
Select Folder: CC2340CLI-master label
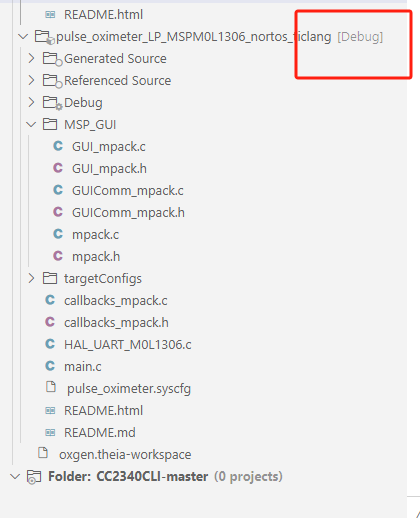pos(128,477)
